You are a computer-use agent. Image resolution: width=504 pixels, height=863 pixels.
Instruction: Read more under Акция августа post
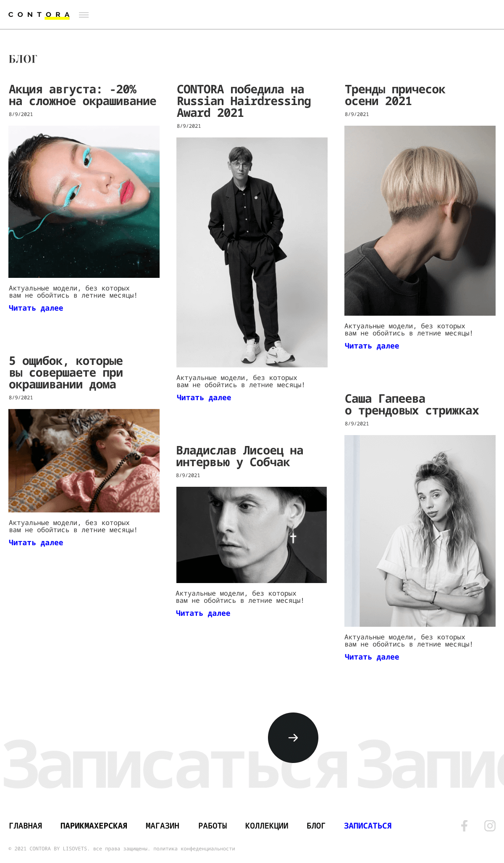pyautogui.click(x=36, y=308)
